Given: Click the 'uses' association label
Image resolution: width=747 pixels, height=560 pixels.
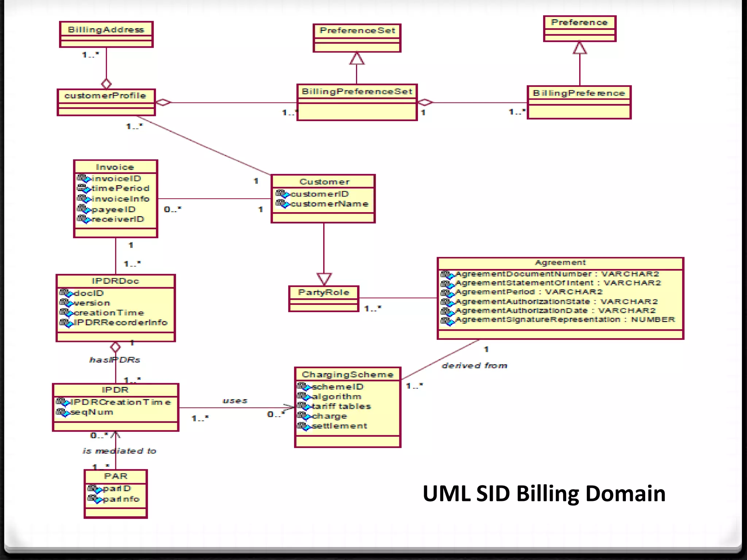Looking at the screenshot, I should 235,401.
